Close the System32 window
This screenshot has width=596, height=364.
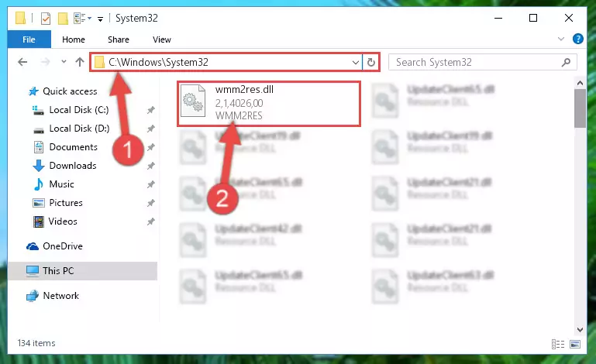pyautogui.click(x=569, y=18)
